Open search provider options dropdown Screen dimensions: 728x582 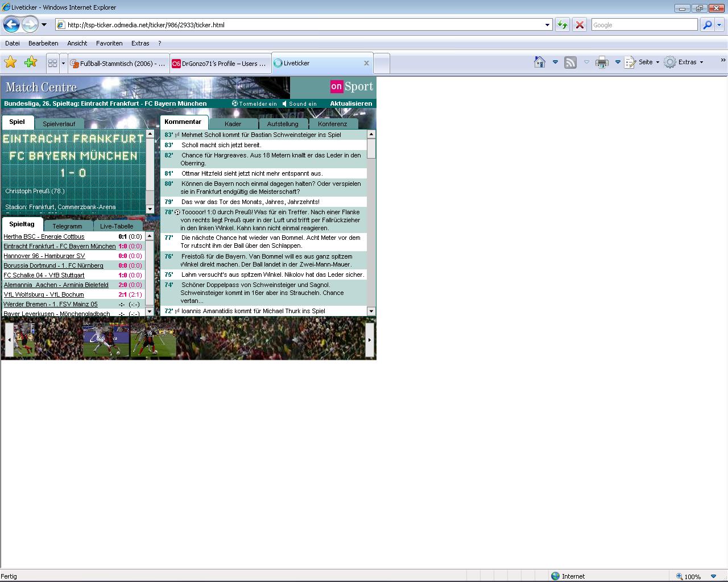(x=719, y=25)
